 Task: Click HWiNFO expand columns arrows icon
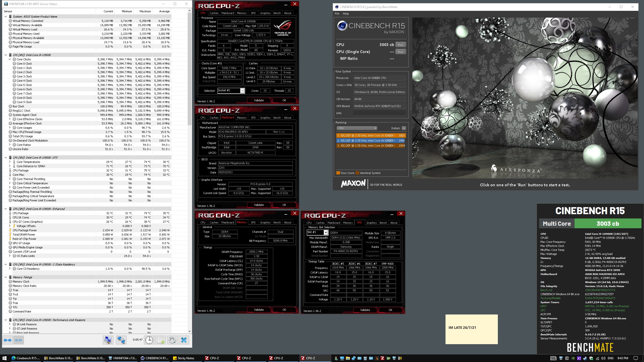(8, 340)
